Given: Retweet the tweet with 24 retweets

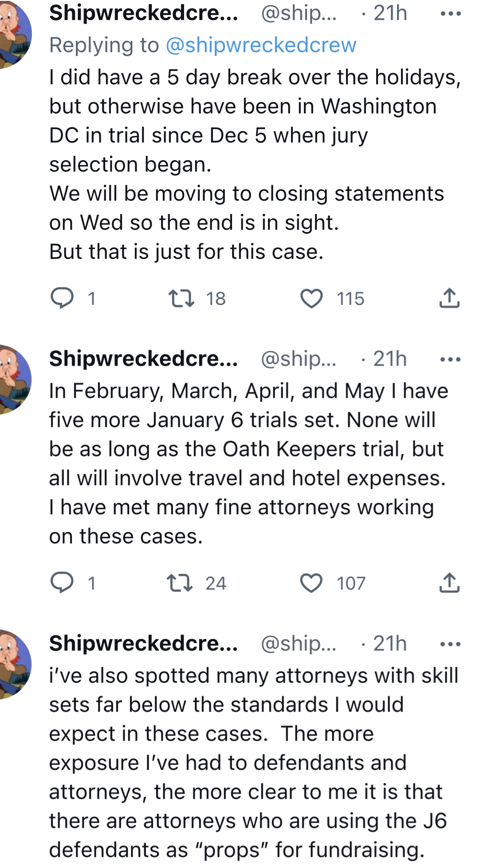Looking at the screenshot, I should point(180,583).
